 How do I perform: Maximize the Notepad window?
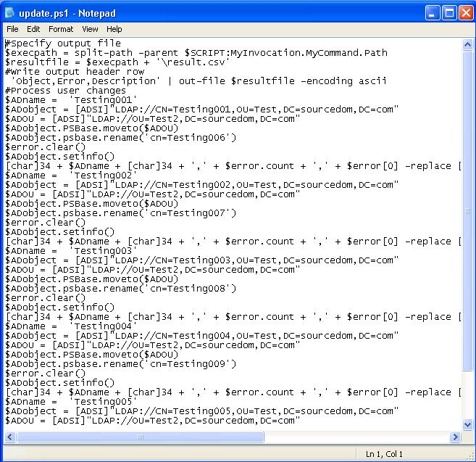pos(448,12)
